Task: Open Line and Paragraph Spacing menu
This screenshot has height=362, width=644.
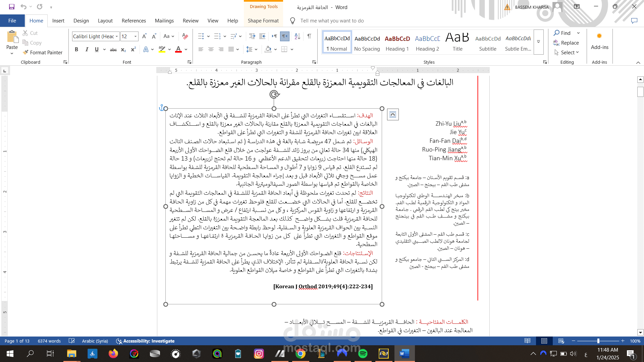Action: (x=252, y=49)
